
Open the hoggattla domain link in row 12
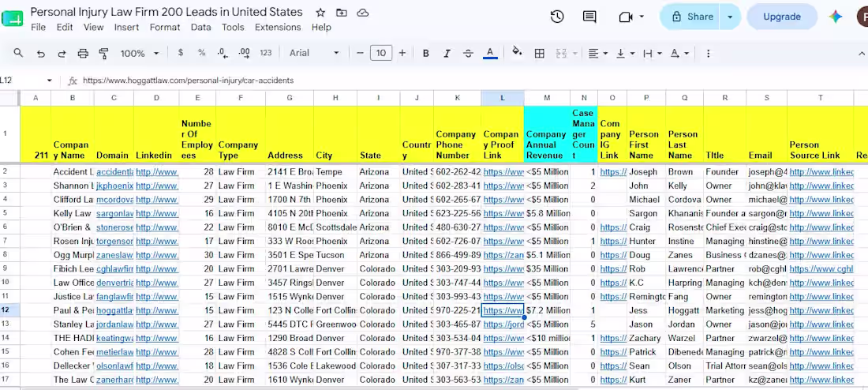tap(115, 310)
